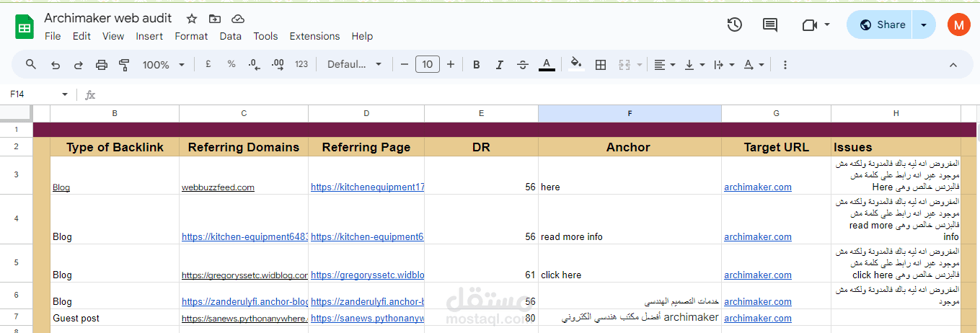Open the account avatar M
This screenshot has height=333, width=980.
[x=958, y=25]
